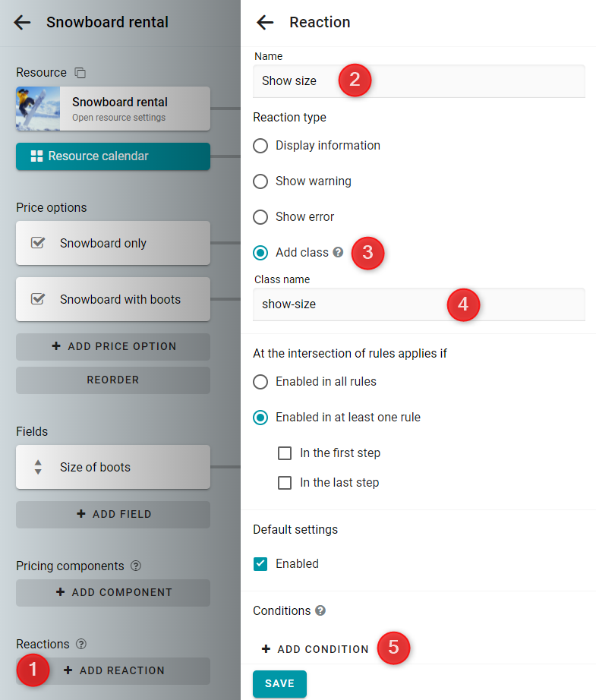Screen dimensions: 596x700
Task: Select Show warning radio option
Action: click(260, 181)
